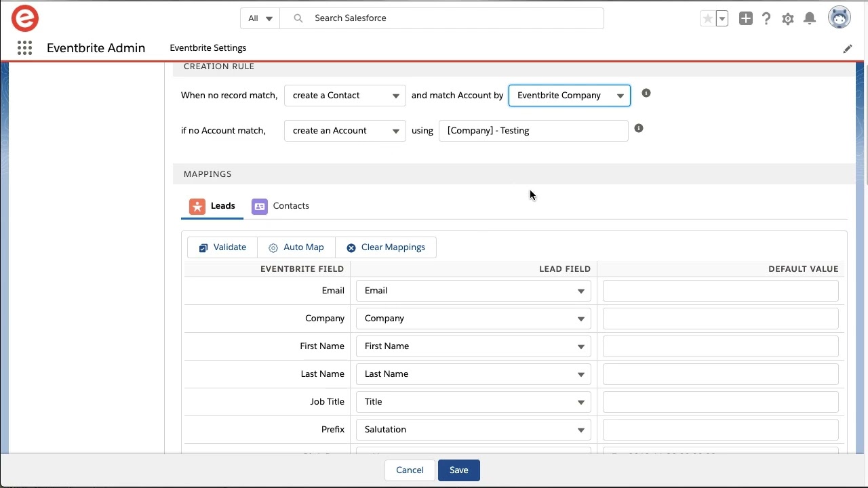
Task: Open the create an Account dropdown
Action: tap(345, 131)
